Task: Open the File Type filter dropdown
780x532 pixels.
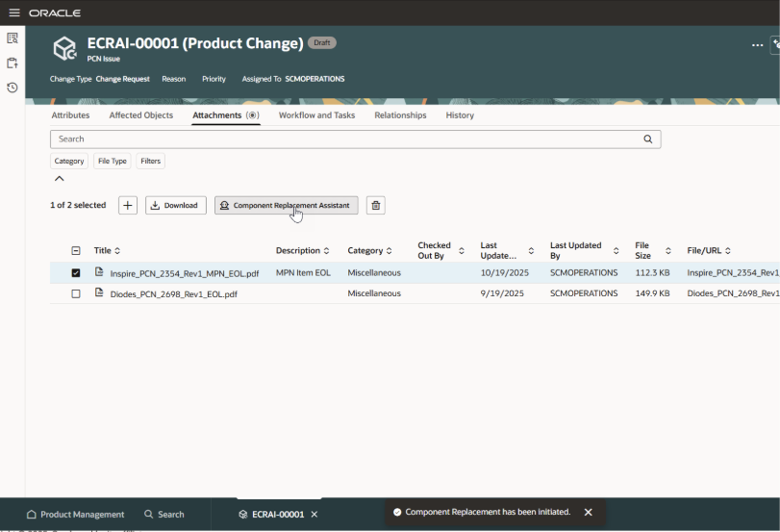Action: [x=113, y=161]
